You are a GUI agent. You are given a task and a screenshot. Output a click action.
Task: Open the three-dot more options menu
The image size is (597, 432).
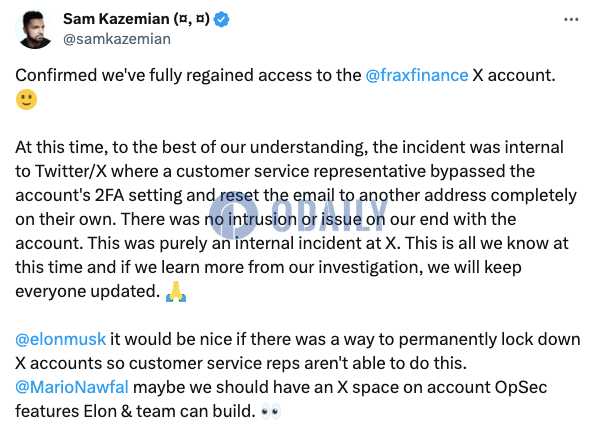571,19
